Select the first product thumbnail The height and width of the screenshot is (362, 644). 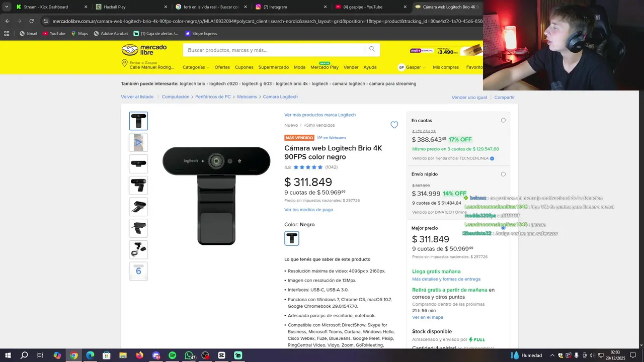click(138, 121)
